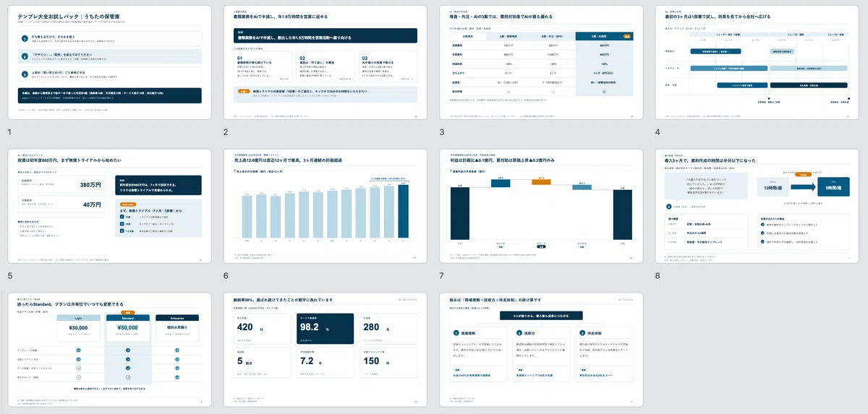Screen dimensions: 868x414
Task: Select slide 4 roadmap 最初の3ヶ月は1部署で試し
Action: 757,62
